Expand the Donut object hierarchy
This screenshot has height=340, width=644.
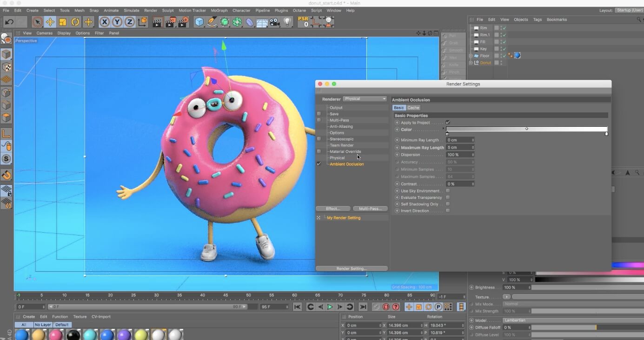pyautogui.click(x=471, y=63)
